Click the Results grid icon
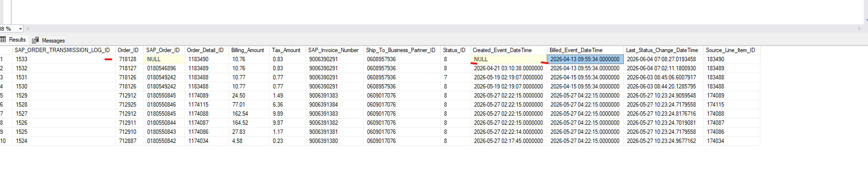The image size is (868, 184). pyautogui.click(x=3, y=40)
